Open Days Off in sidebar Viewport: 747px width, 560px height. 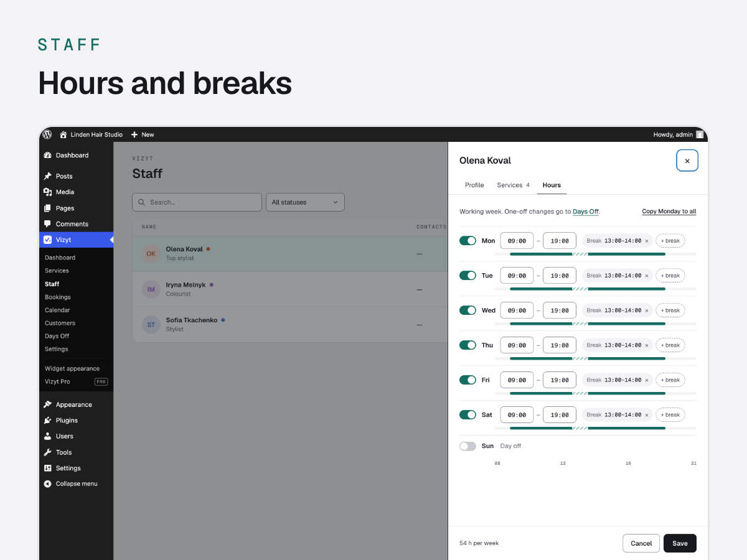pos(57,336)
